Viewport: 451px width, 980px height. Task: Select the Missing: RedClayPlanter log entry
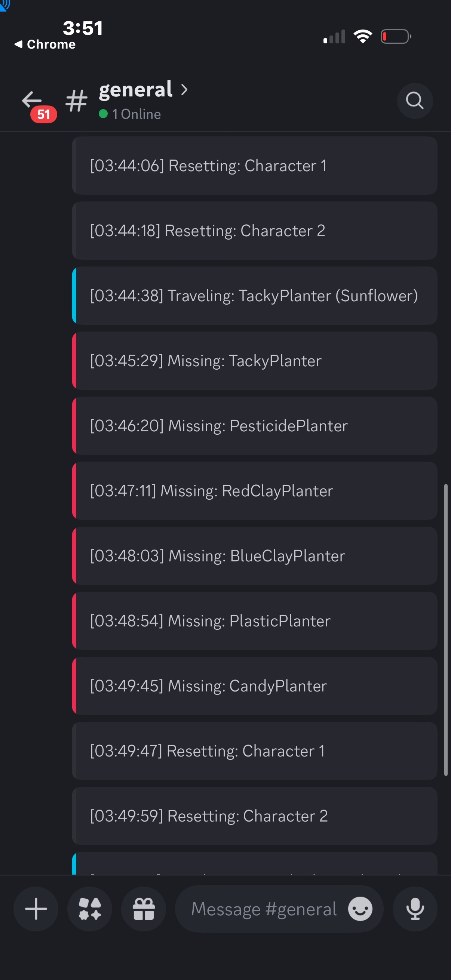tap(254, 491)
